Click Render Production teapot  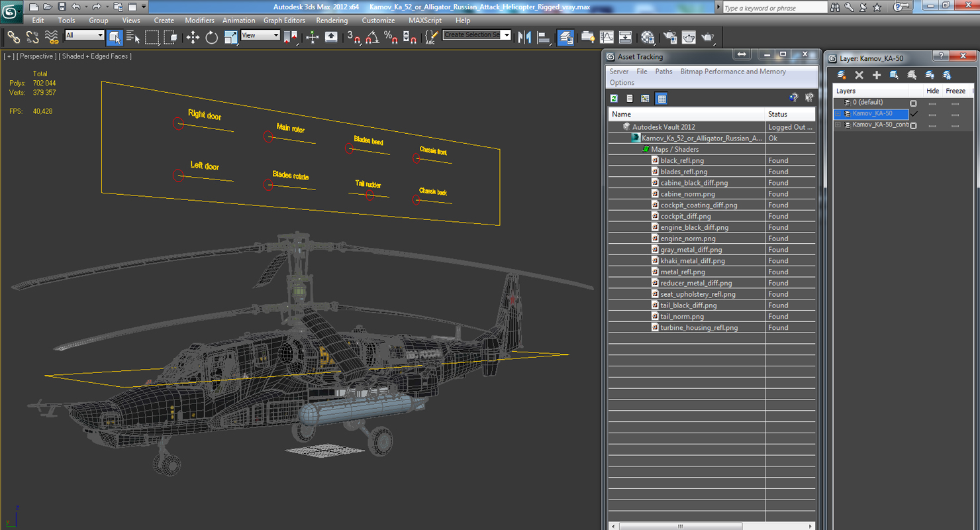pyautogui.click(x=707, y=37)
